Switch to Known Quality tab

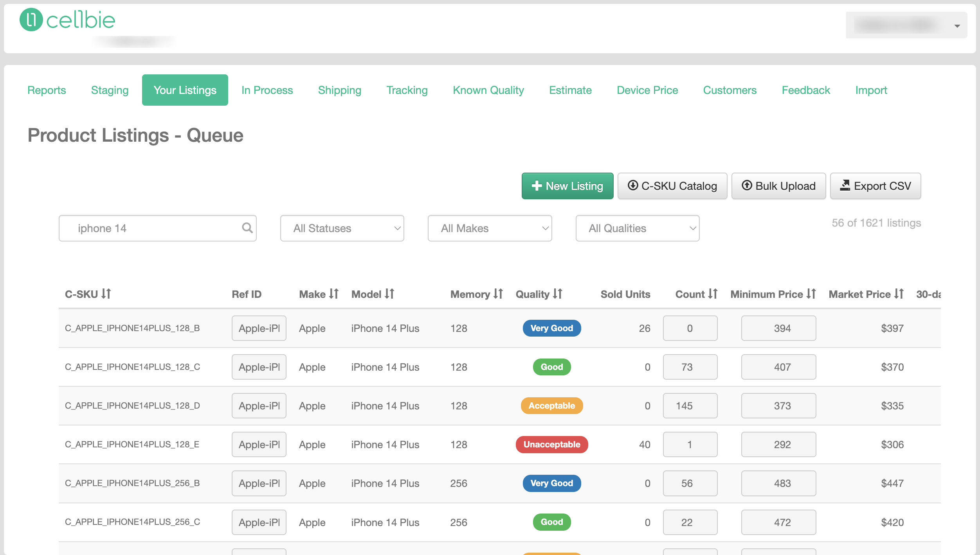[488, 90]
